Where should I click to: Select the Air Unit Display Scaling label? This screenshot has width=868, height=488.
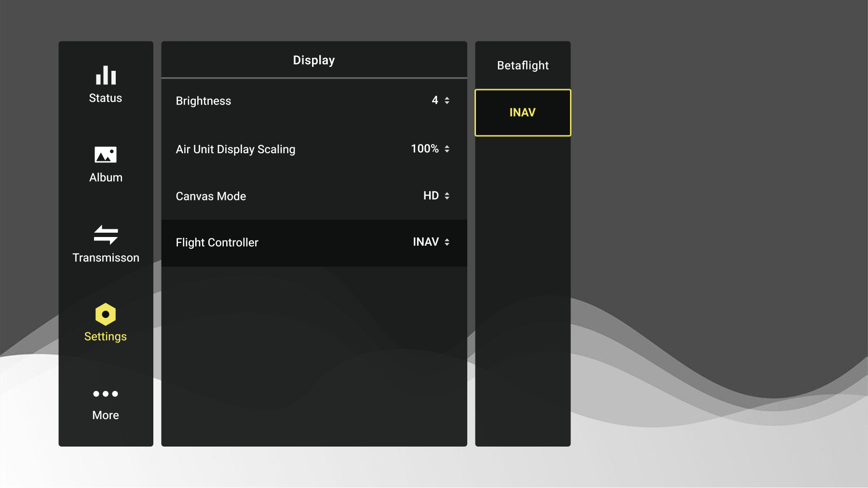[235, 149]
